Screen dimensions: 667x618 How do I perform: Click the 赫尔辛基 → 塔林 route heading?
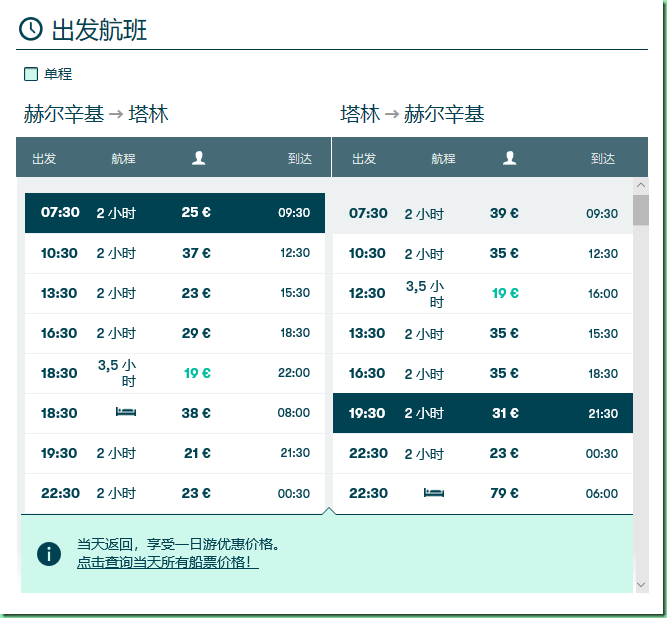pyautogui.click(x=96, y=114)
